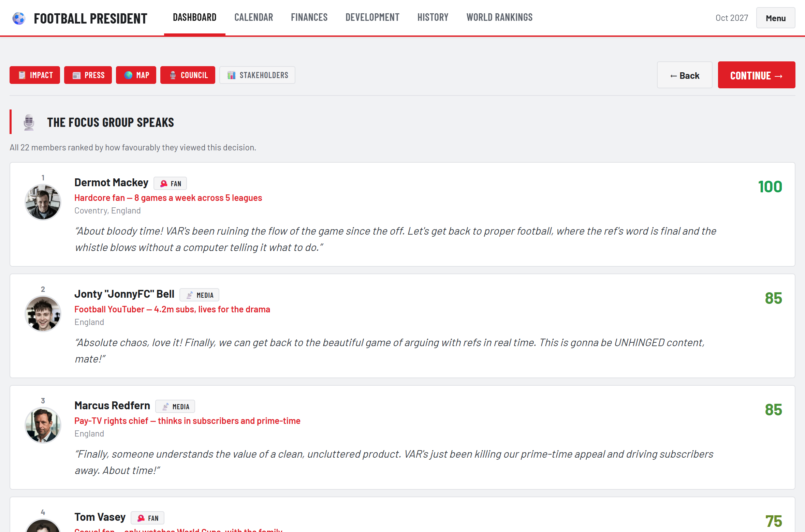Open Stakeholders chart icon button
Viewport: 805px width, 532px height.
257,75
